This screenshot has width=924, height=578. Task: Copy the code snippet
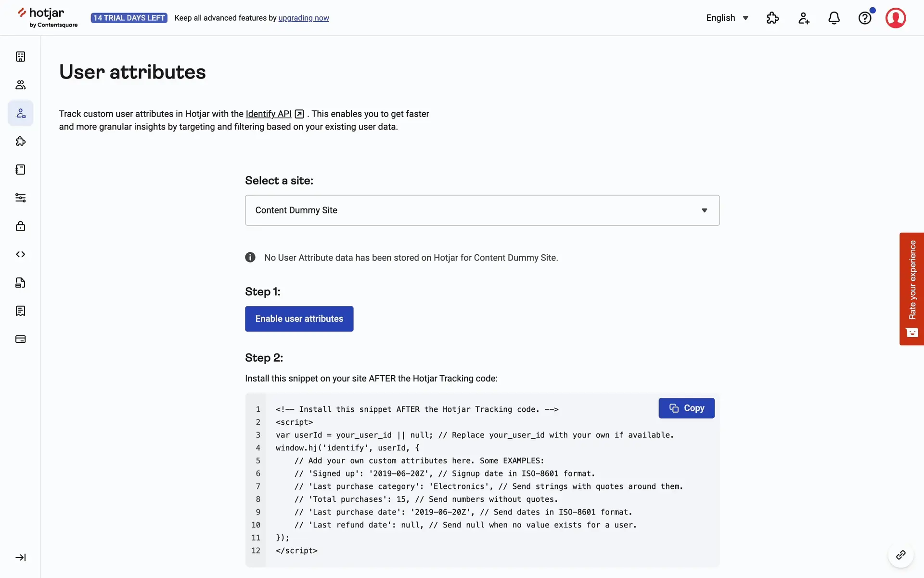pos(686,408)
